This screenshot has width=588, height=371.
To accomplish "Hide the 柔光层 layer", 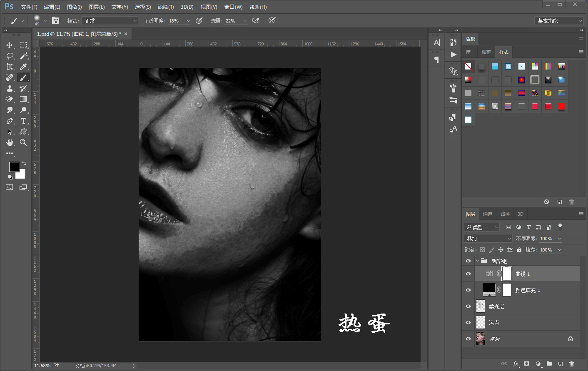I will tap(468, 306).
